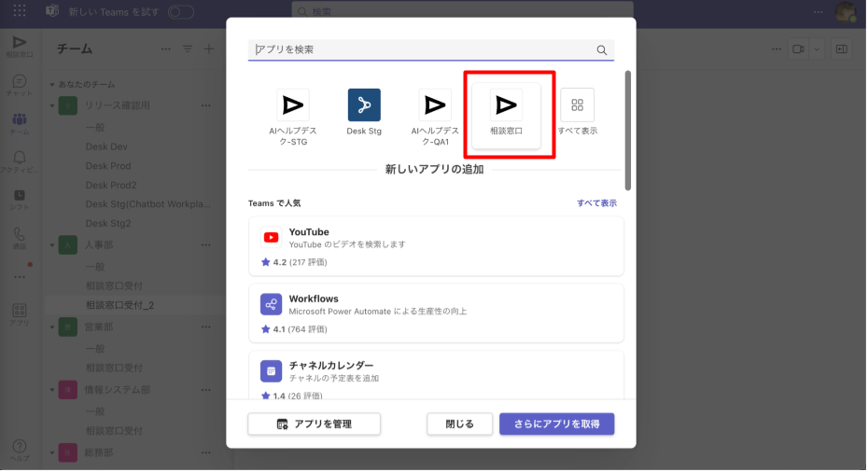Select the Desk Stg2 channel

(108, 224)
